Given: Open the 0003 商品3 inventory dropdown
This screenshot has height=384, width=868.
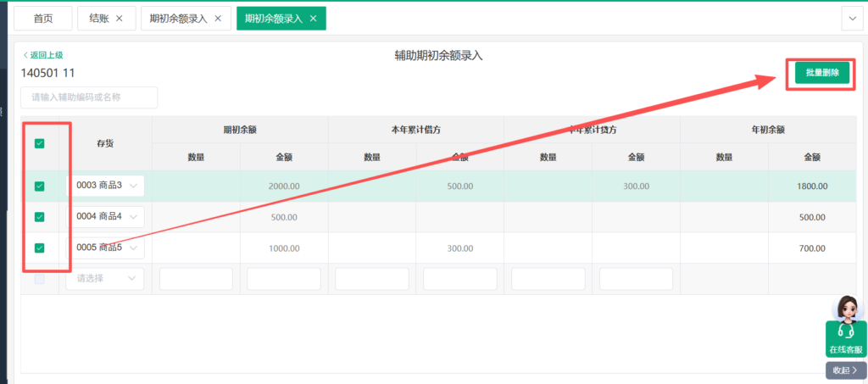Looking at the screenshot, I should coord(133,186).
